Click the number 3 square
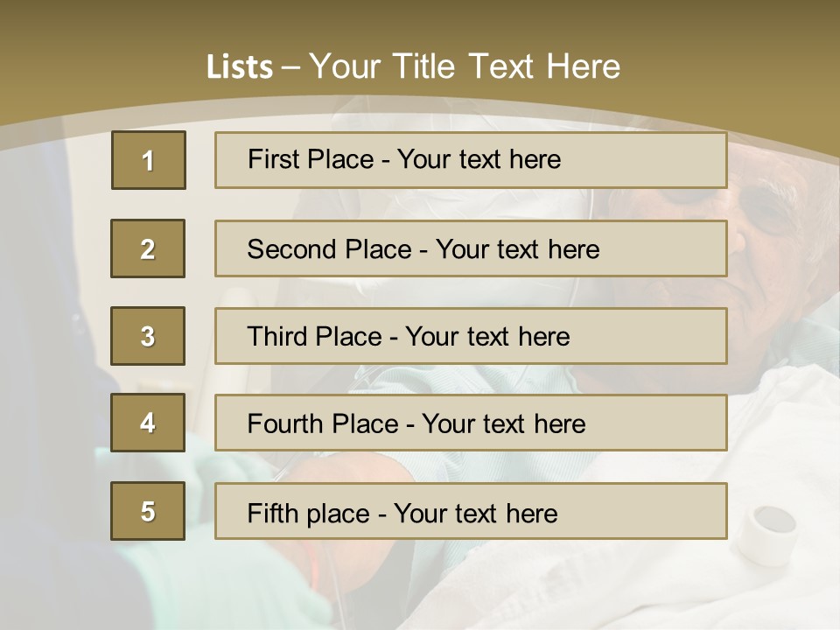840x630 pixels. (x=148, y=336)
